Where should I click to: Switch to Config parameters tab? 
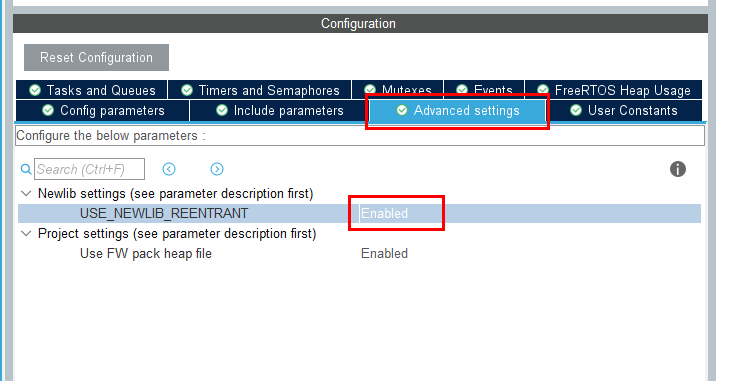(x=102, y=111)
